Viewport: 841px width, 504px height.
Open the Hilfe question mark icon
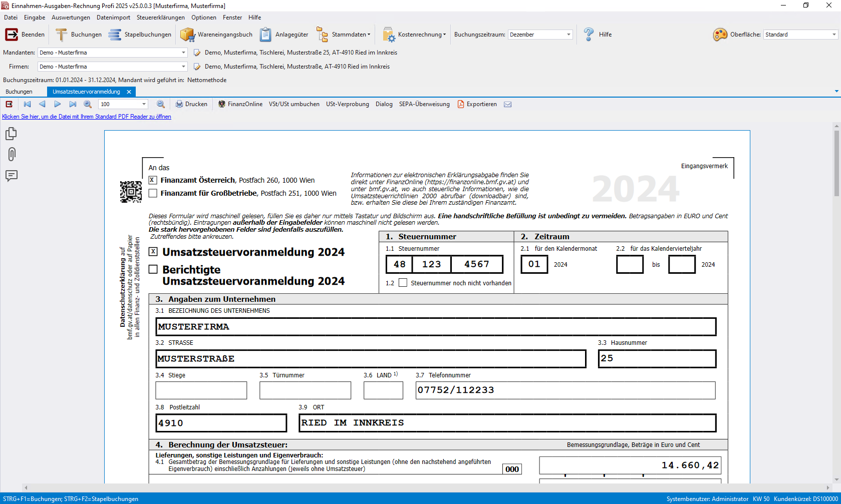click(x=589, y=35)
